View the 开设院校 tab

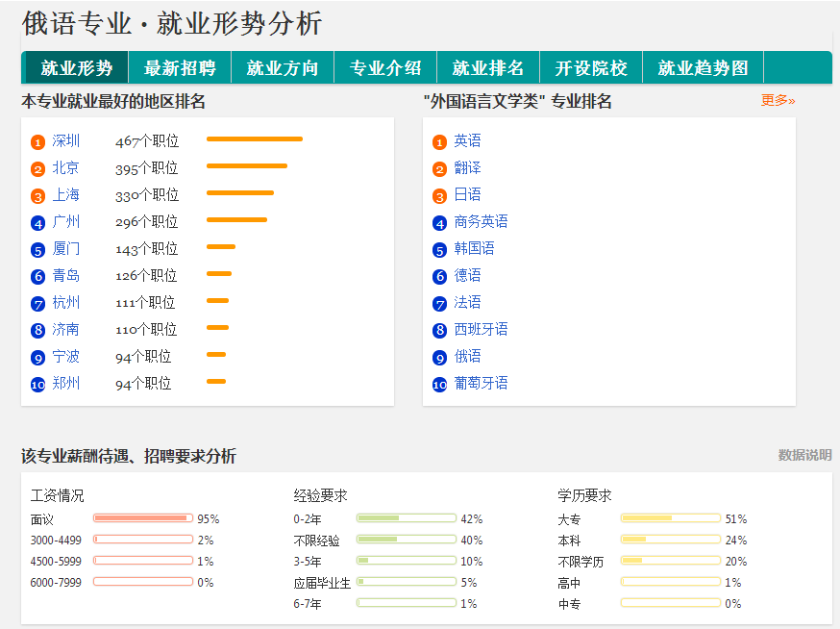coord(591,68)
